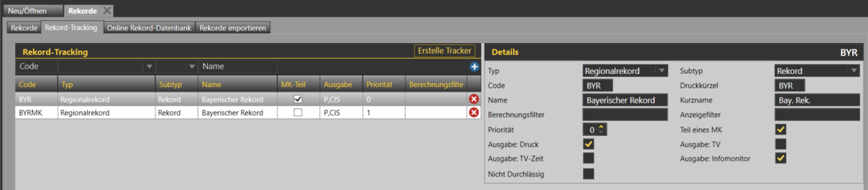Click the Anzeigefilter input field

point(817,115)
